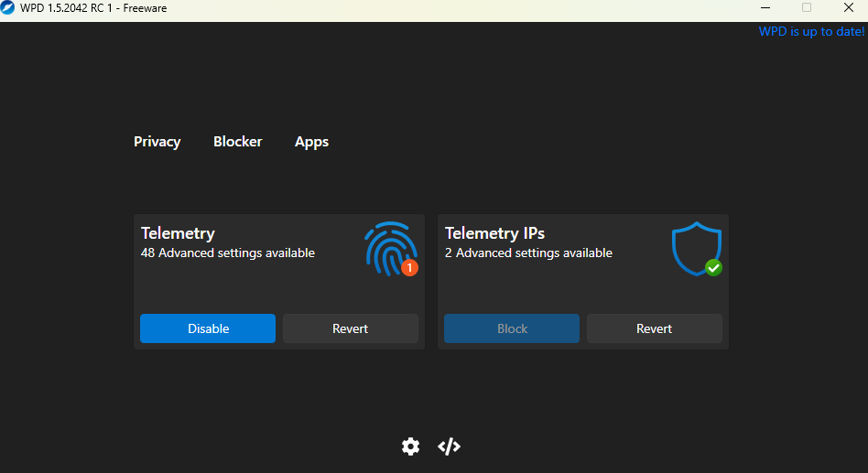Screen dimensions: 868x473
Task: Disable Telemetry with the blue button
Action: (208, 328)
